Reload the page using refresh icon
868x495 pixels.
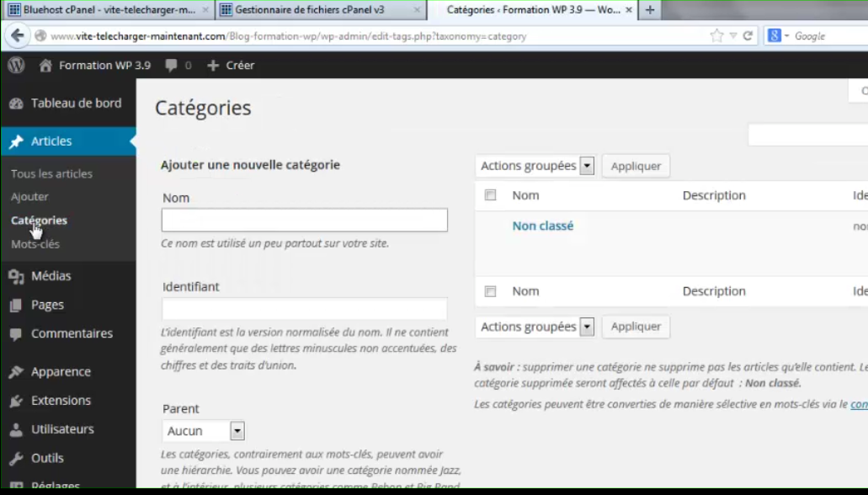748,36
